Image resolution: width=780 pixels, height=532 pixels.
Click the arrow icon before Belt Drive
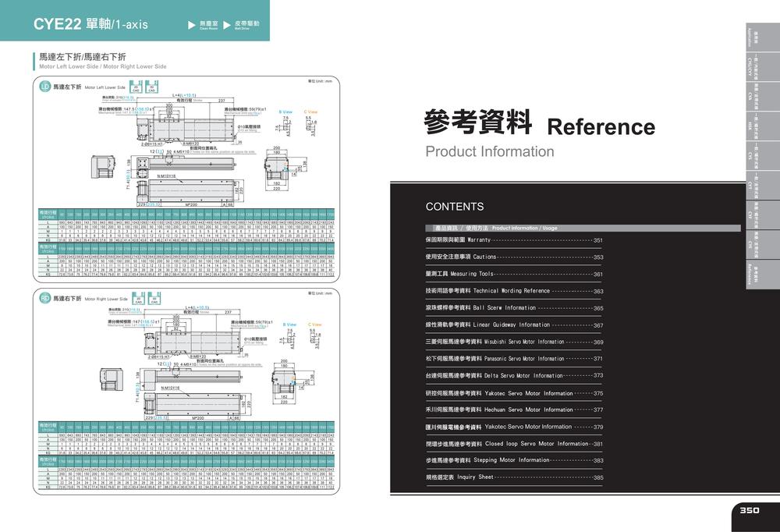coord(227,25)
